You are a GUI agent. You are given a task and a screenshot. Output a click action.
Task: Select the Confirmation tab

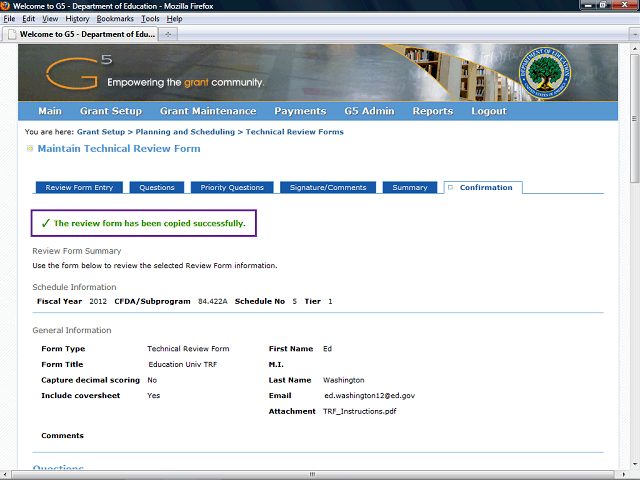pyautogui.click(x=483, y=187)
